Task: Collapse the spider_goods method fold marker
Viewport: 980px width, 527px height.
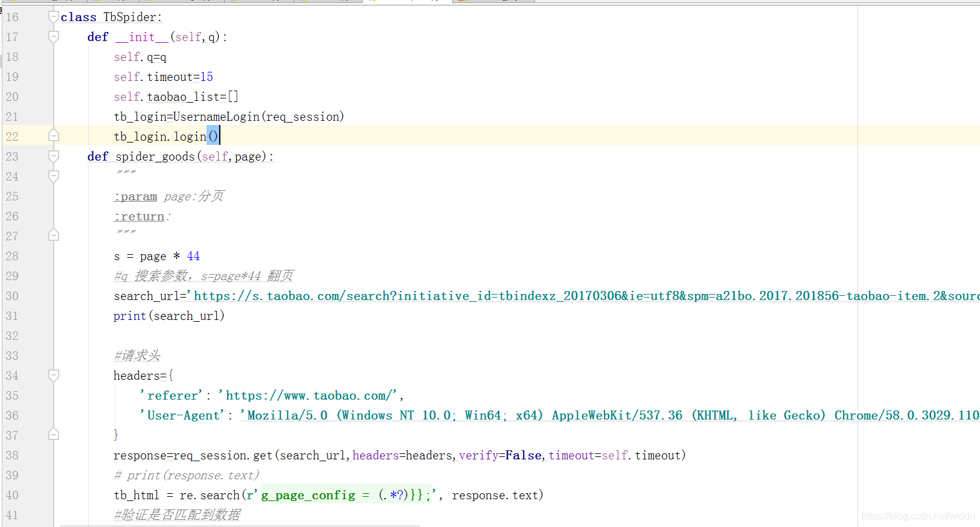Action: click(x=54, y=156)
